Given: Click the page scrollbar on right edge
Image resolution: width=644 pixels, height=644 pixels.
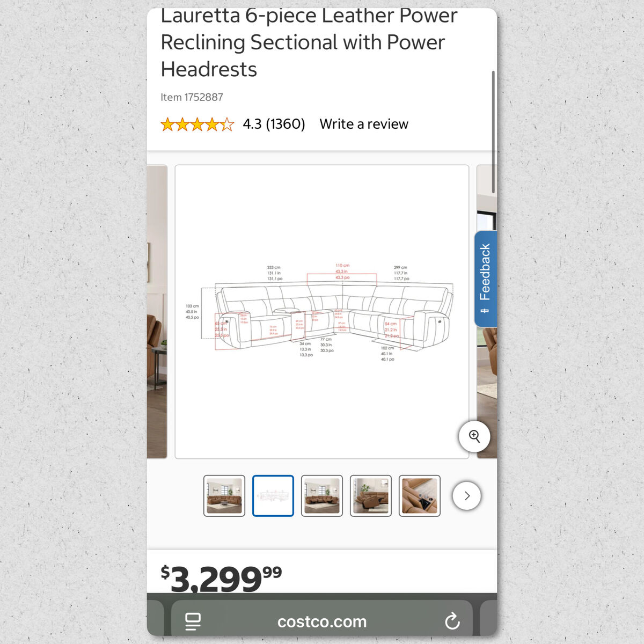Looking at the screenshot, I should [x=493, y=132].
